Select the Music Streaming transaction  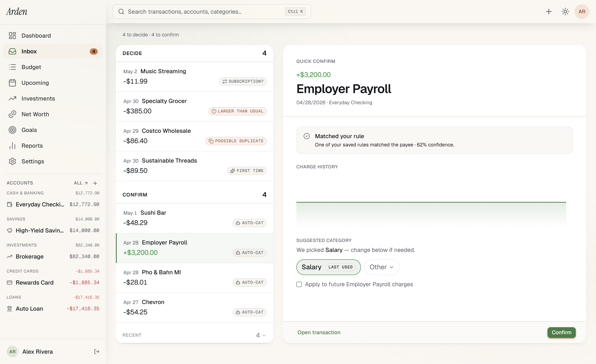[195, 77]
